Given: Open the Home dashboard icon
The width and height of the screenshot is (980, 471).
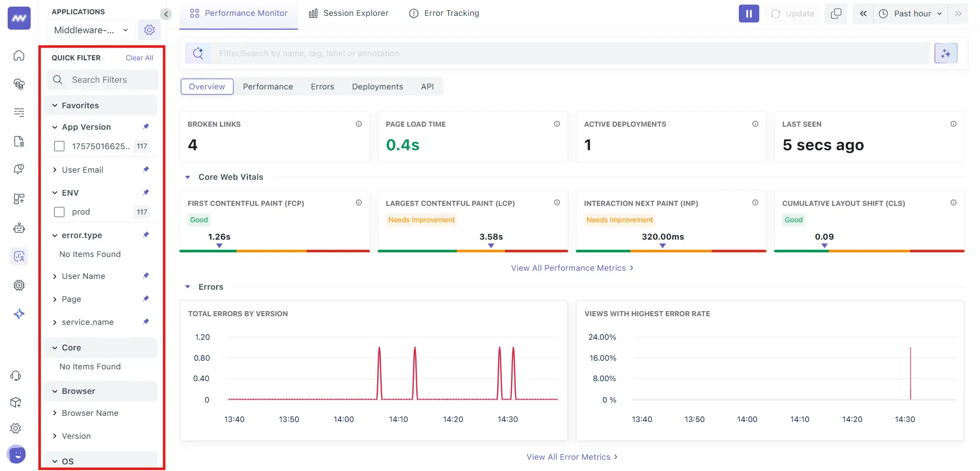Looking at the screenshot, I should point(18,56).
